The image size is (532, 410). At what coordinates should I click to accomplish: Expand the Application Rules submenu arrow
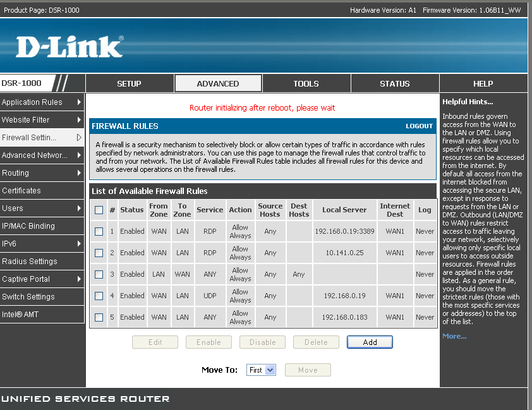tap(79, 102)
